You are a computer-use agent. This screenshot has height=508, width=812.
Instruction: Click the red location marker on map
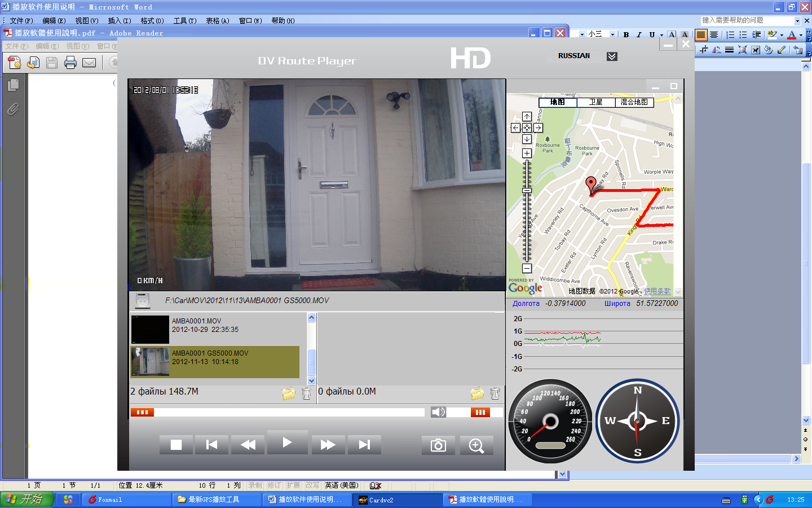[590, 185]
